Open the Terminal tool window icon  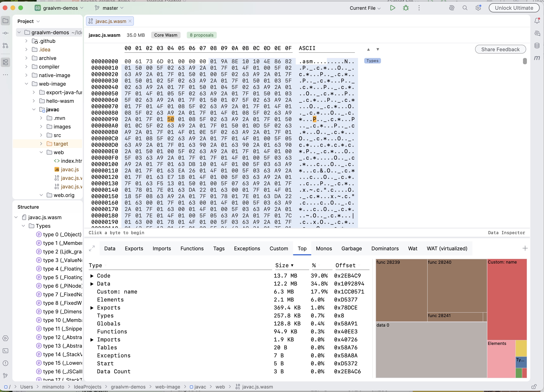(x=5, y=351)
